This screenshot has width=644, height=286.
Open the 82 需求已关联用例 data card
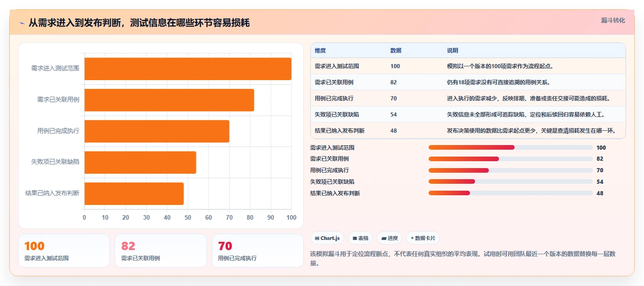tap(161, 251)
